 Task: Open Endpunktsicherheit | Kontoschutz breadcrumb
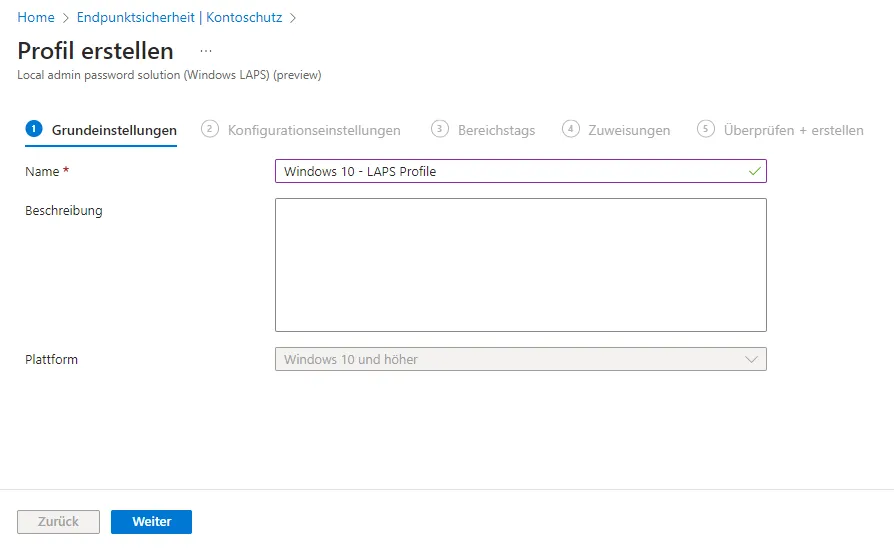(179, 17)
